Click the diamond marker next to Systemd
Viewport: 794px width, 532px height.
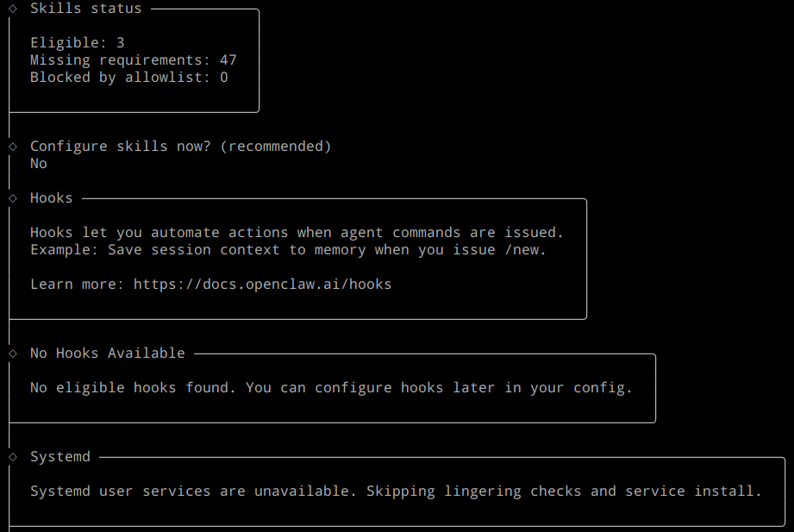(x=13, y=457)
